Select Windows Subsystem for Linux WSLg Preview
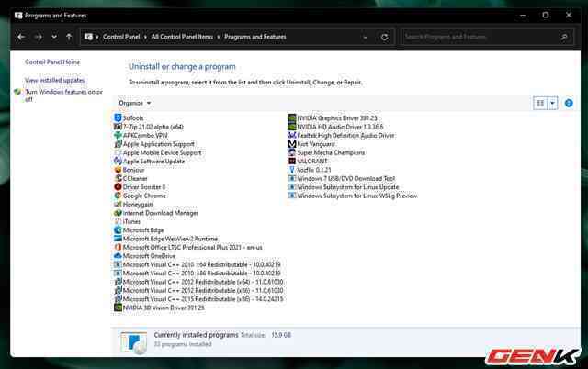This screenshot has height=369, width=588. click(353, 196)
